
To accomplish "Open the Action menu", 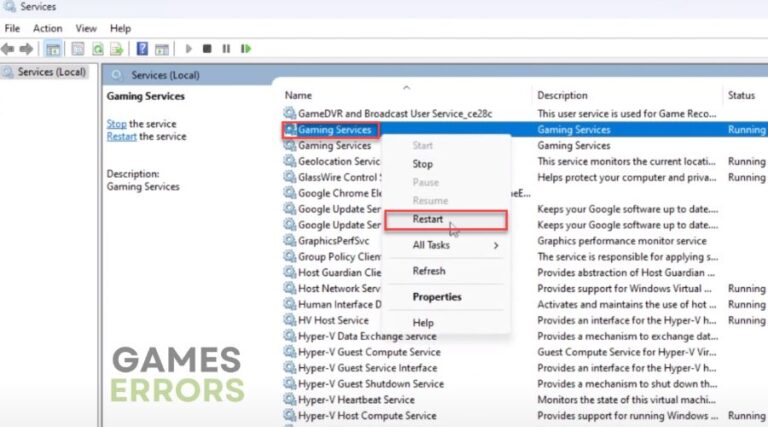I will pos(47,28).
